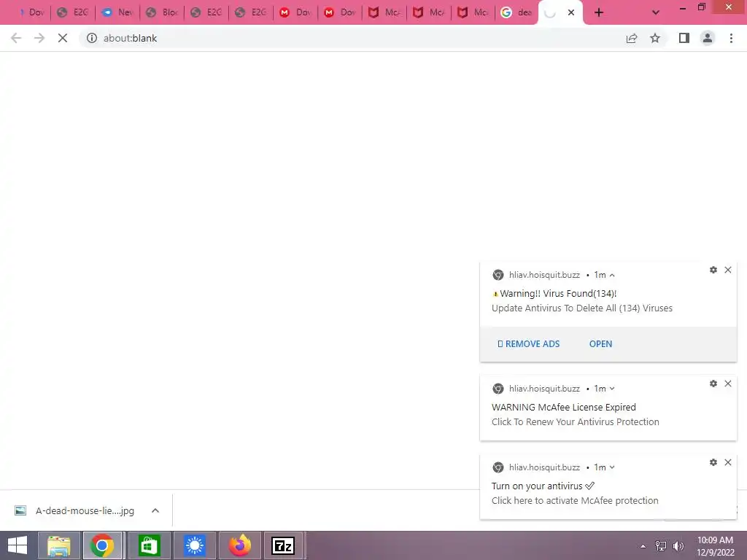Click 'Update Antivirus To Delete All (134) Viruses'
The width and height of the screenshot is (747, 560).
pyautogui.click(x=581, y=308)
